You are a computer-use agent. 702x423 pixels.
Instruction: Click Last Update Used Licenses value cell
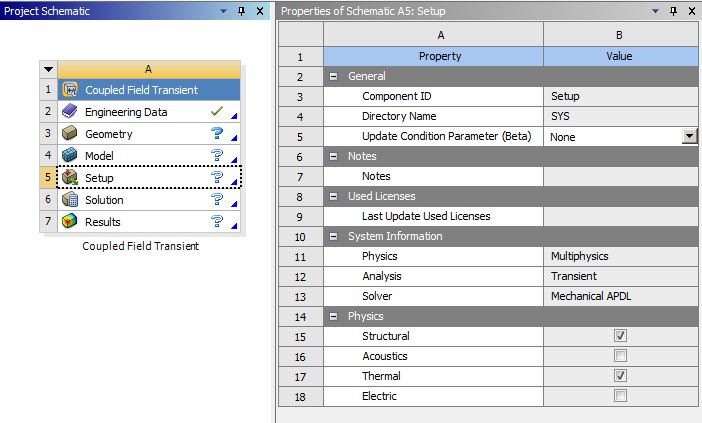tap(621, 216)
